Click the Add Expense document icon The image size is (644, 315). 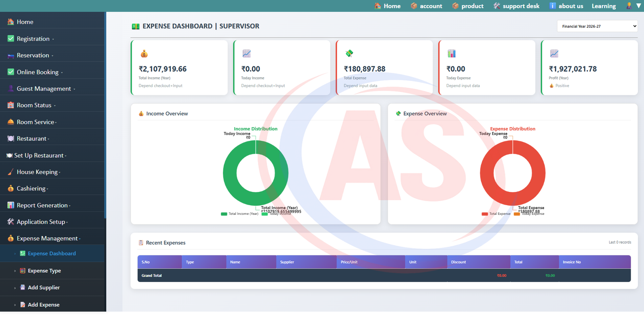[23, 305]
